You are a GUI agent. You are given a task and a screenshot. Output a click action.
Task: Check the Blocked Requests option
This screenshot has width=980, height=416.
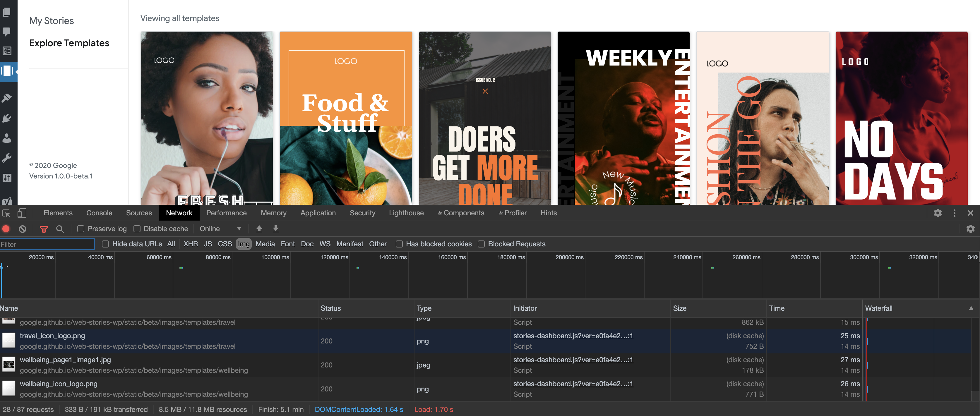click(481, 244)
